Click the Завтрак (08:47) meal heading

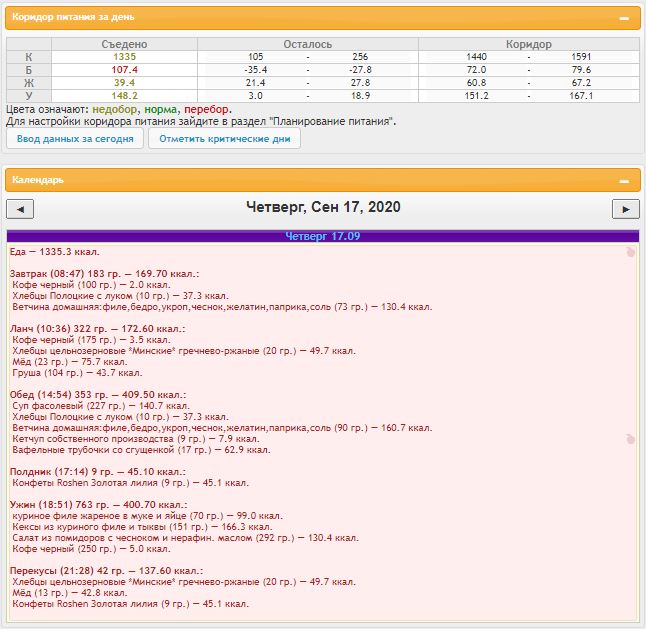point(104,274)
